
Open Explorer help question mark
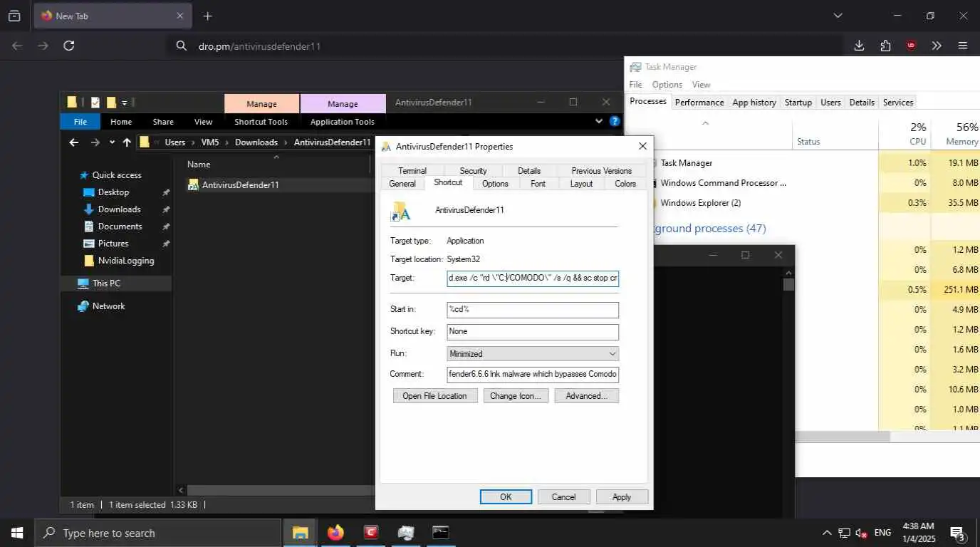click(614, 122)
